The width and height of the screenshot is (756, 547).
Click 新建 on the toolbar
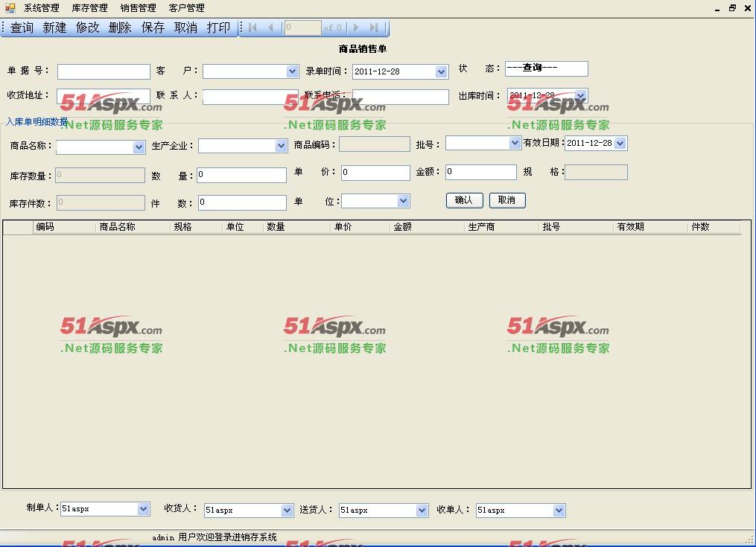[54, 28]
